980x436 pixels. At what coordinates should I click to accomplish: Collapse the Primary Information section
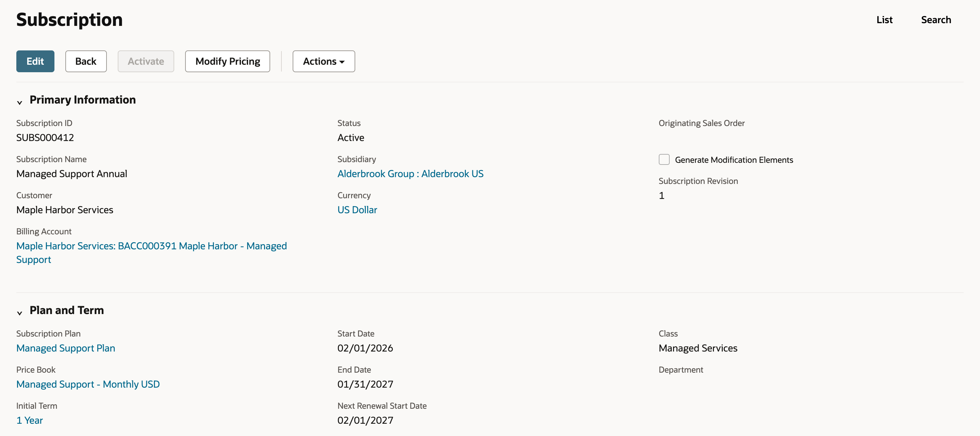pos(20,102)
